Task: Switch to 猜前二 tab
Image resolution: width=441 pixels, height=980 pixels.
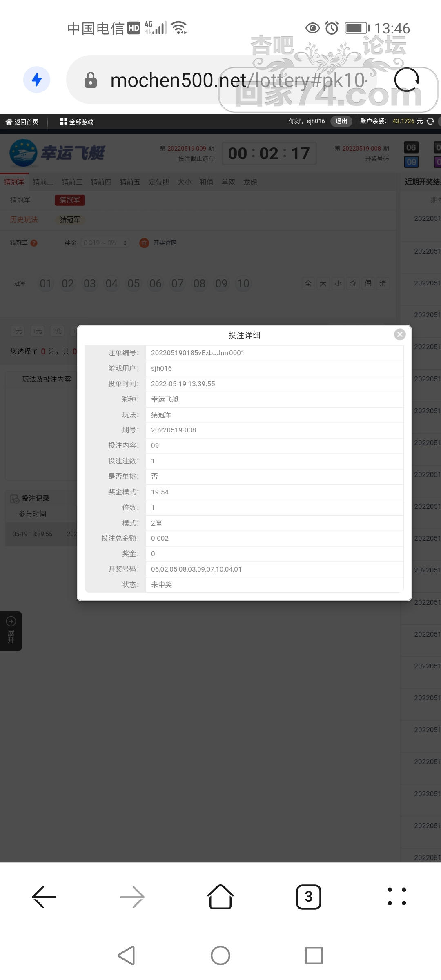Action: point(43,182)
